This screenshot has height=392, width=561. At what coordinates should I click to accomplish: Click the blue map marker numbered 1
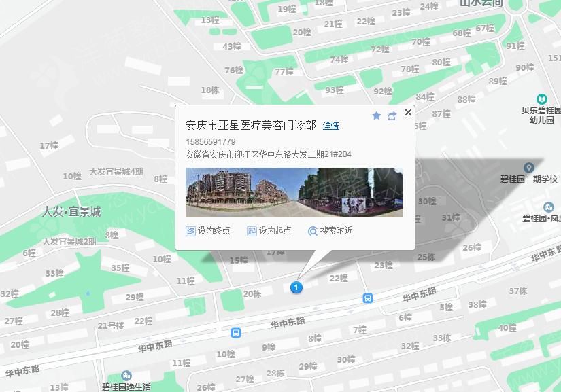tap(296, 287)
